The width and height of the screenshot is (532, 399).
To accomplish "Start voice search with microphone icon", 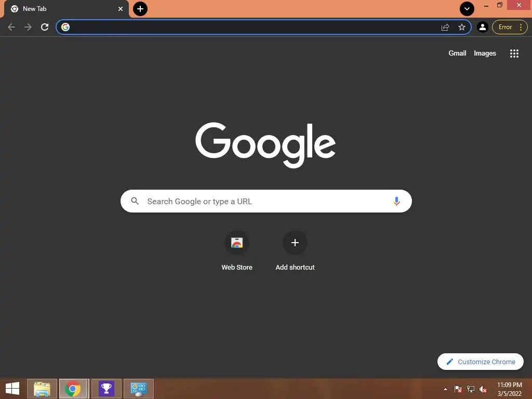I will [x=396, y=201].
